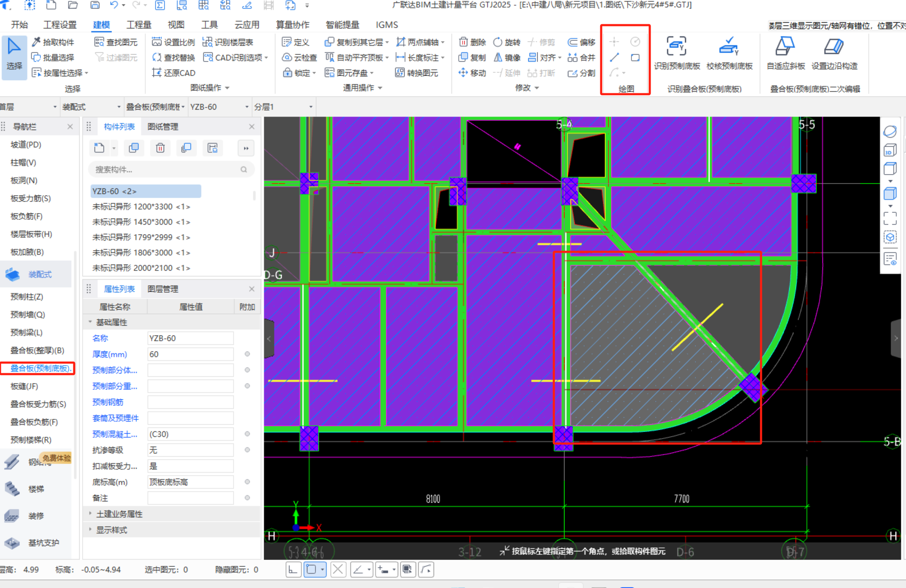
Task: Click the 转换图元 convert element tool
Action: [417, 73]
